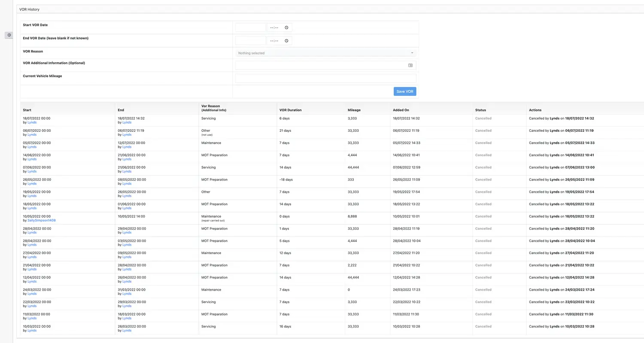644x343 pixels.
Task: Click the VOR History panel heading
Action: click(29, 9)
